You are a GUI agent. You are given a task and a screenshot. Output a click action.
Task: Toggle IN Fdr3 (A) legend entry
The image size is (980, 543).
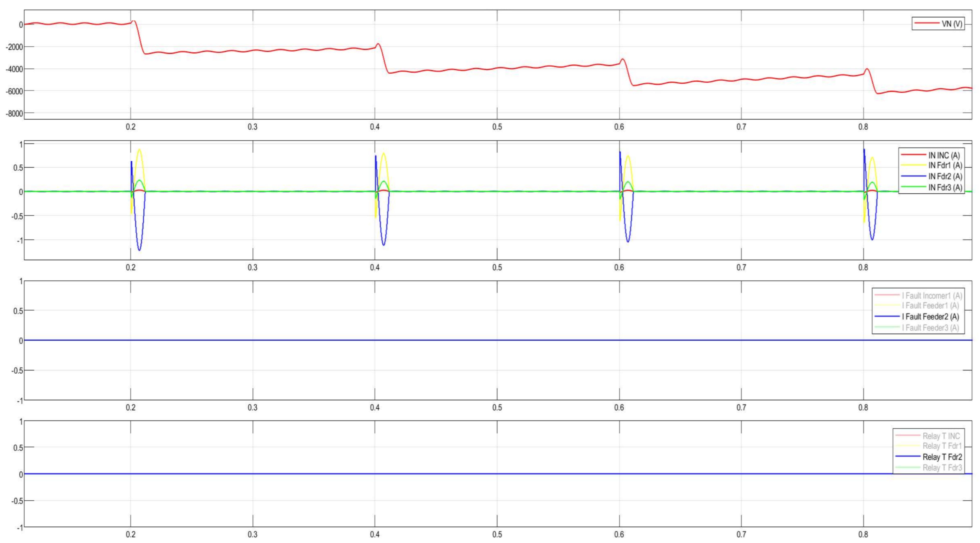point(945,188)
